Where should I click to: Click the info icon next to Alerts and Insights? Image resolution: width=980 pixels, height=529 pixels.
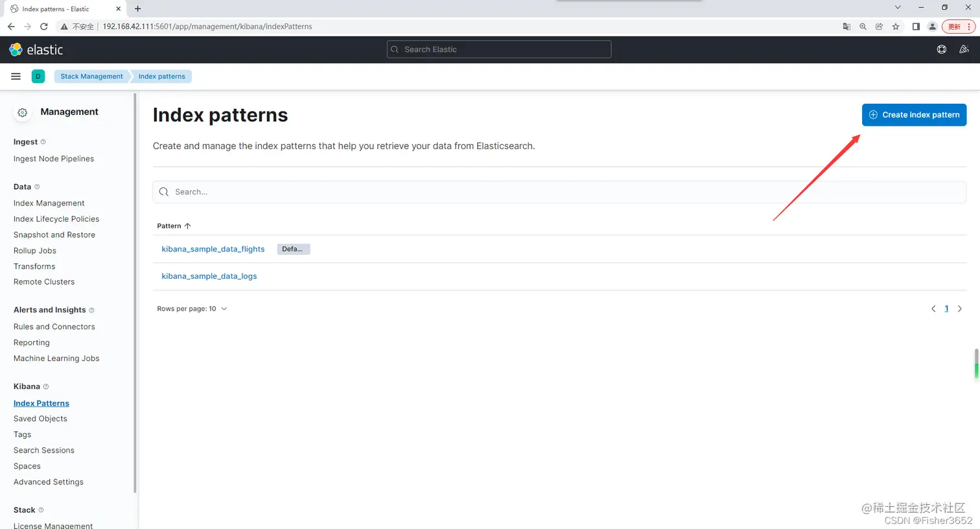[91, 310]
